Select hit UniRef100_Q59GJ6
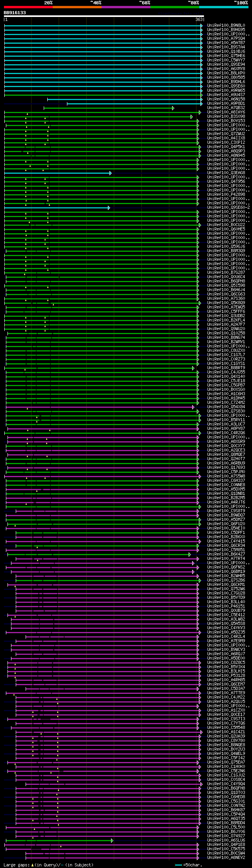Viewport: 252px width, 868px height. coord(226,247)
